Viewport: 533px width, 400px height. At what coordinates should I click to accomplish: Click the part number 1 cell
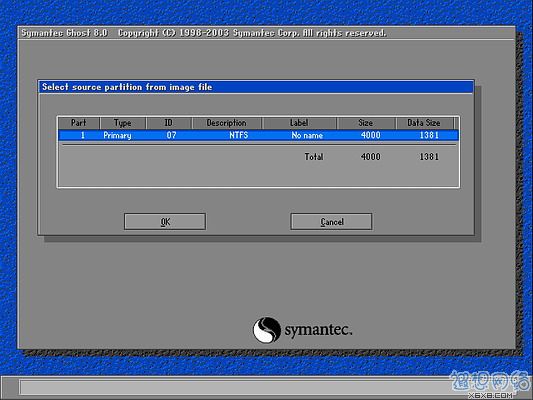(83, 135)
